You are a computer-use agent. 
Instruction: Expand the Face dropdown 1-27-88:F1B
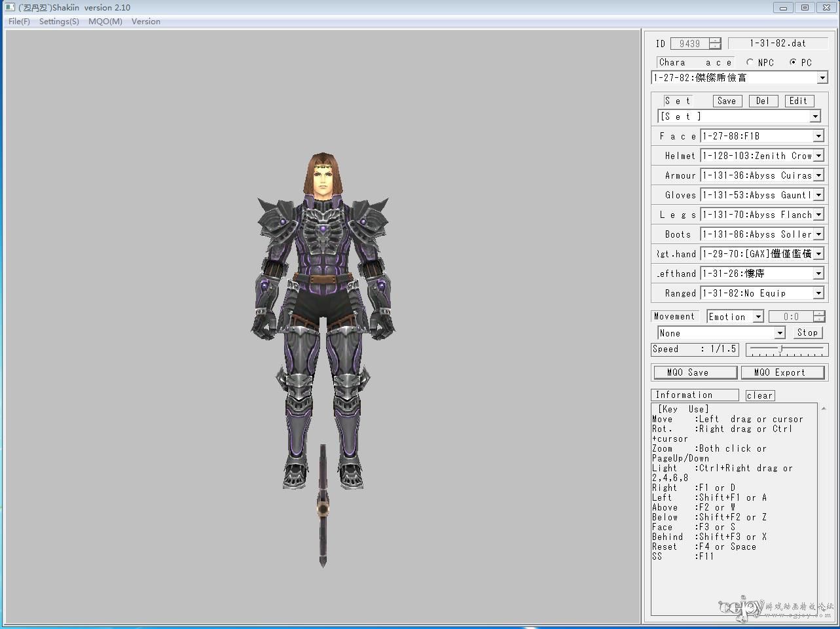[x=818, y=136]
